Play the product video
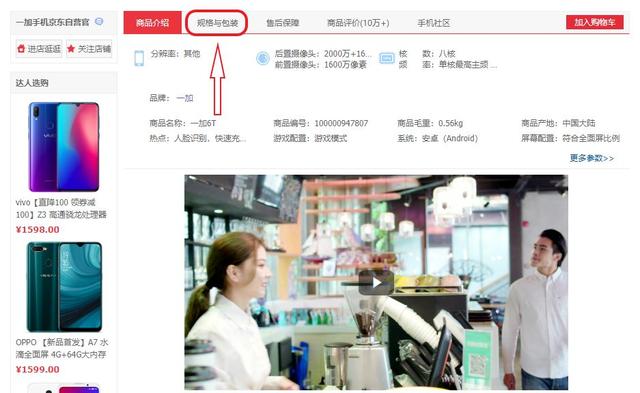 click(376, 282)
